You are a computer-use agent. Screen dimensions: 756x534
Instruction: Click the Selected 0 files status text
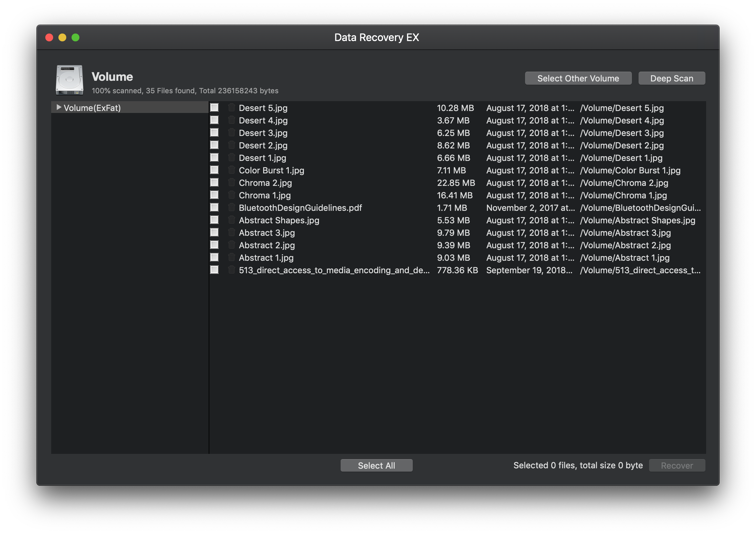(578, 465)
